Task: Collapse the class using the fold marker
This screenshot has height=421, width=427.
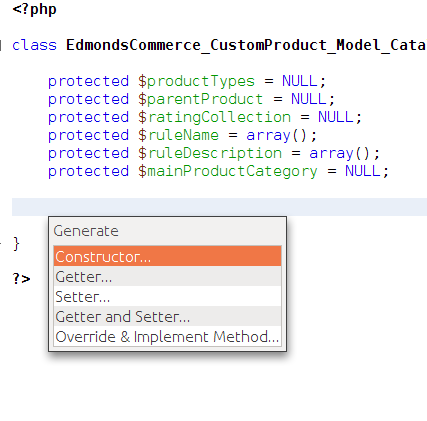Action: click(1, 45)
